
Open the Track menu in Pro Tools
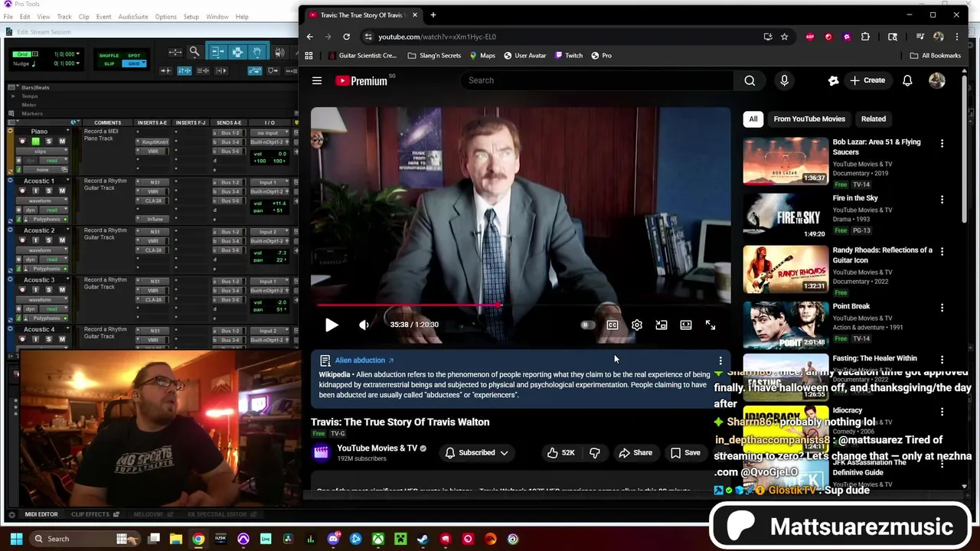click(x=64, y=16)
